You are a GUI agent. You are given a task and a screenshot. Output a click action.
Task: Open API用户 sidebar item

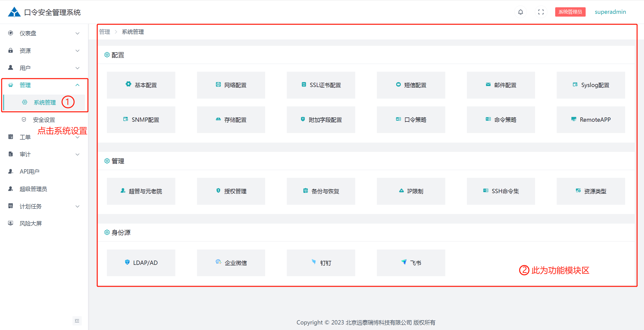29,172
